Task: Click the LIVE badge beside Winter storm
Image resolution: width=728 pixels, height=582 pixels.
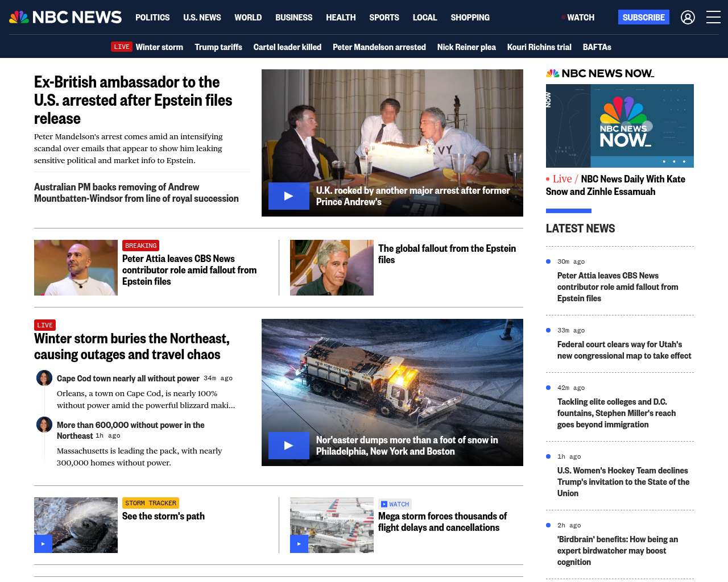Action: (121, 47)
